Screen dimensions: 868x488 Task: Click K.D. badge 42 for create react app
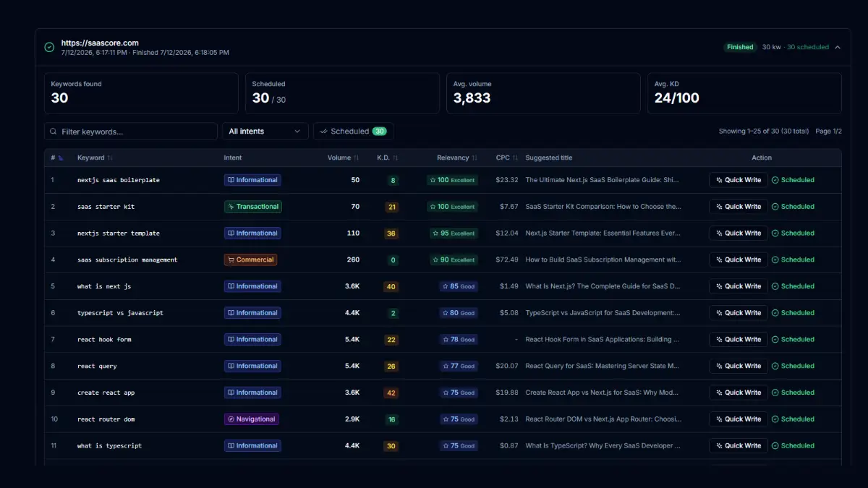click(391, 393)
